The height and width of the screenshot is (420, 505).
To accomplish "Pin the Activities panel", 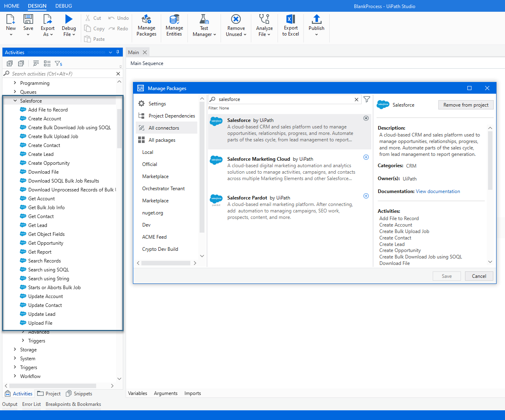I will [x=118, y=52].
